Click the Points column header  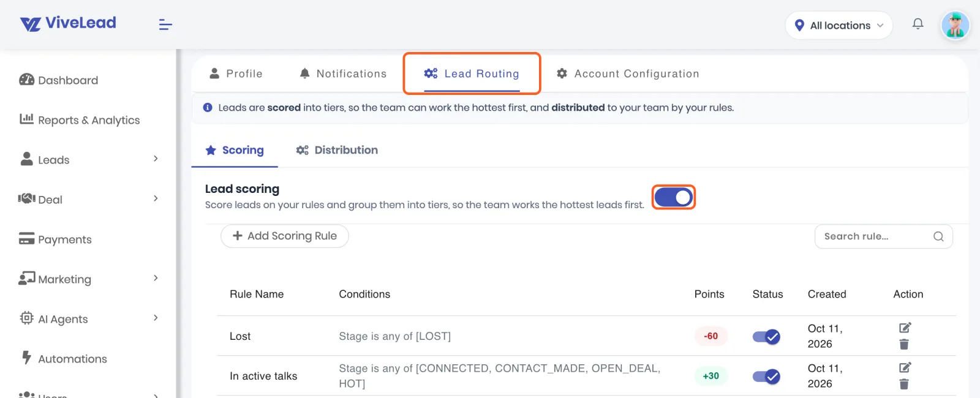pyautogui.click(x=709, y=294)
